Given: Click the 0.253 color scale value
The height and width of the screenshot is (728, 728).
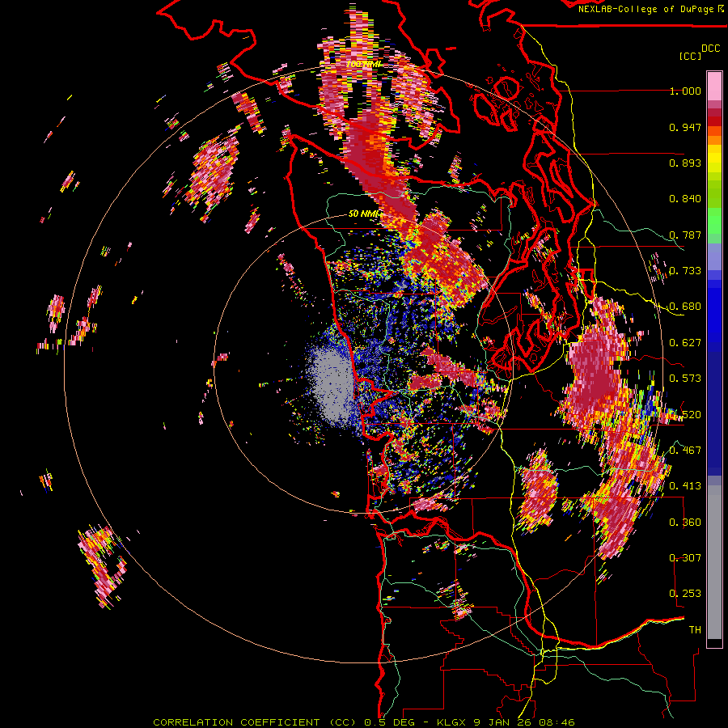Looking at the screenshot, I should point(685,594).
